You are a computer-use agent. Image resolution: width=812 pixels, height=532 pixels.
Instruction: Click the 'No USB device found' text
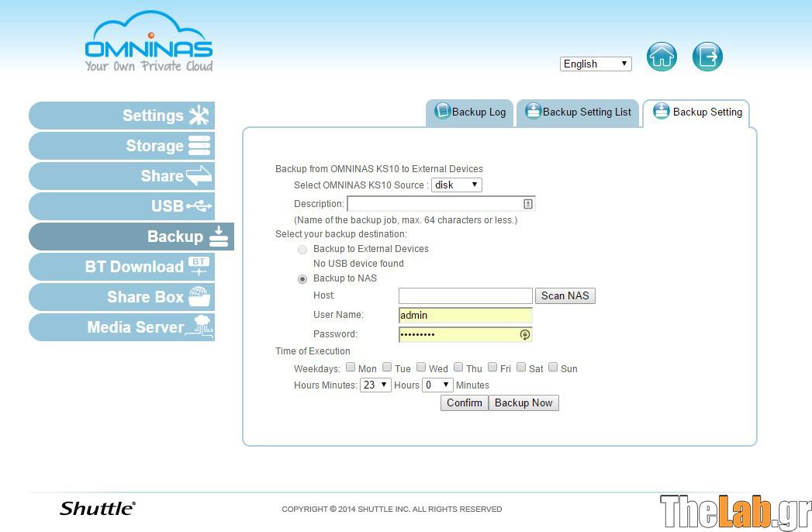tap(358, 263)
